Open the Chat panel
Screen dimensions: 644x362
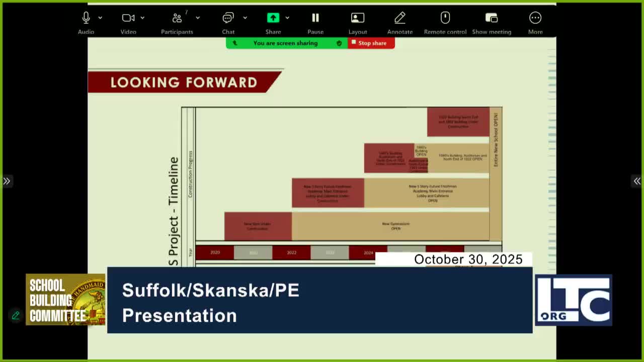(x=228, y=18)
